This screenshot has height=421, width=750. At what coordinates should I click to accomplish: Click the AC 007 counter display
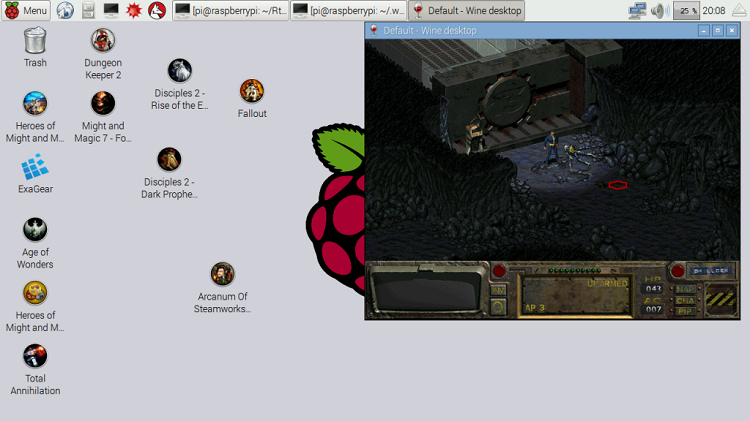pyautogui.click(x=653, y=309)
